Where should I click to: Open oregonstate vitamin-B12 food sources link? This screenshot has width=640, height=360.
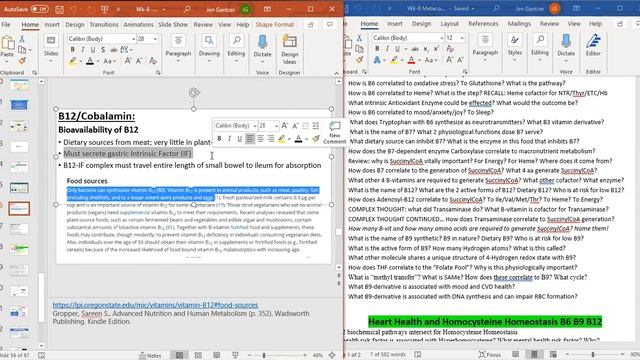(x=155, y=305)
